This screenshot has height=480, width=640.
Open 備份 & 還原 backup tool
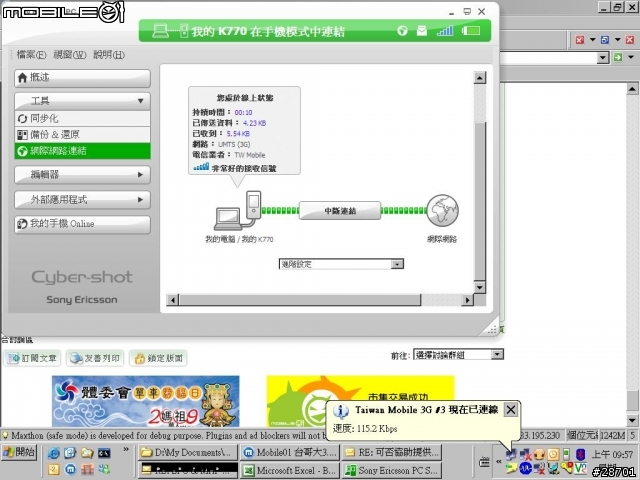[x=82, y=135]
